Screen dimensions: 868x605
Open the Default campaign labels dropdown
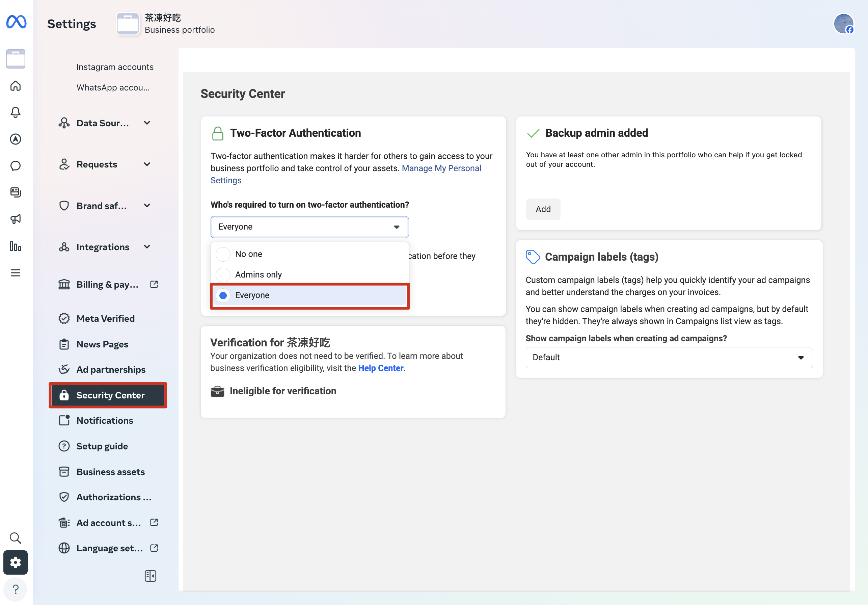(669, 357)
